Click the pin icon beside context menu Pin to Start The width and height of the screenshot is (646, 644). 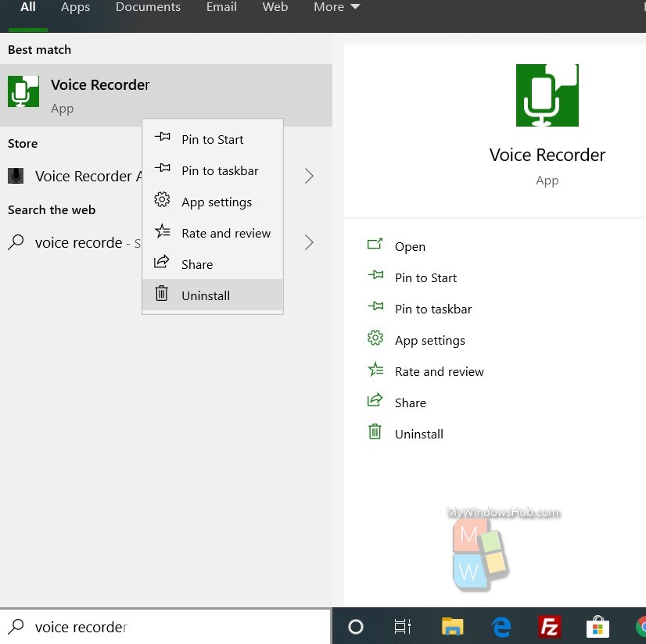tap(163, 137)
